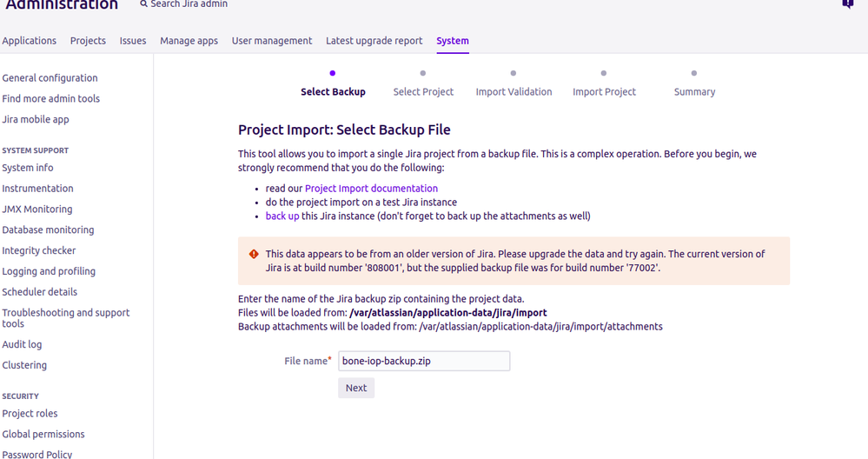Viewport: 868px width, 459px height.
Task: Click the Import Validation step label
Action: [514, 92]
